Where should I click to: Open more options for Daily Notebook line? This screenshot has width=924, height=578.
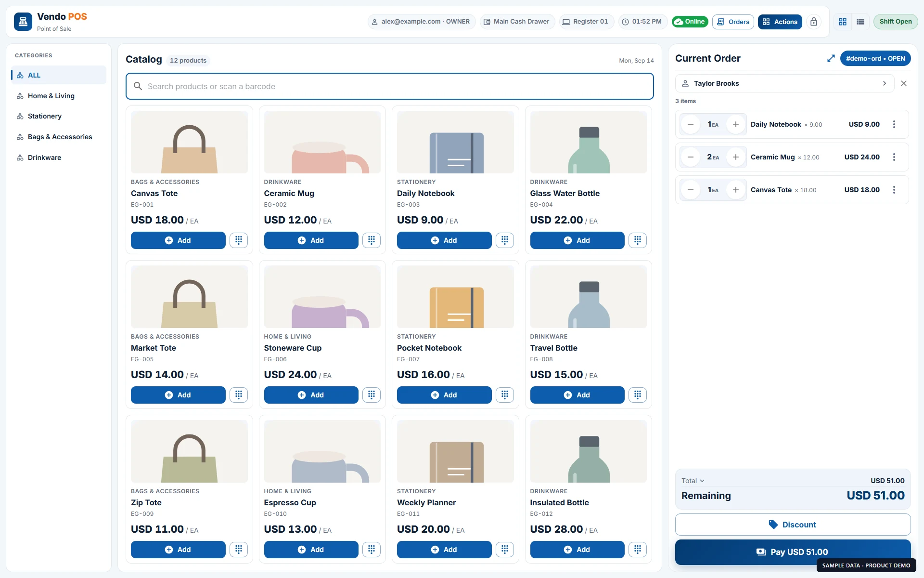894,124
